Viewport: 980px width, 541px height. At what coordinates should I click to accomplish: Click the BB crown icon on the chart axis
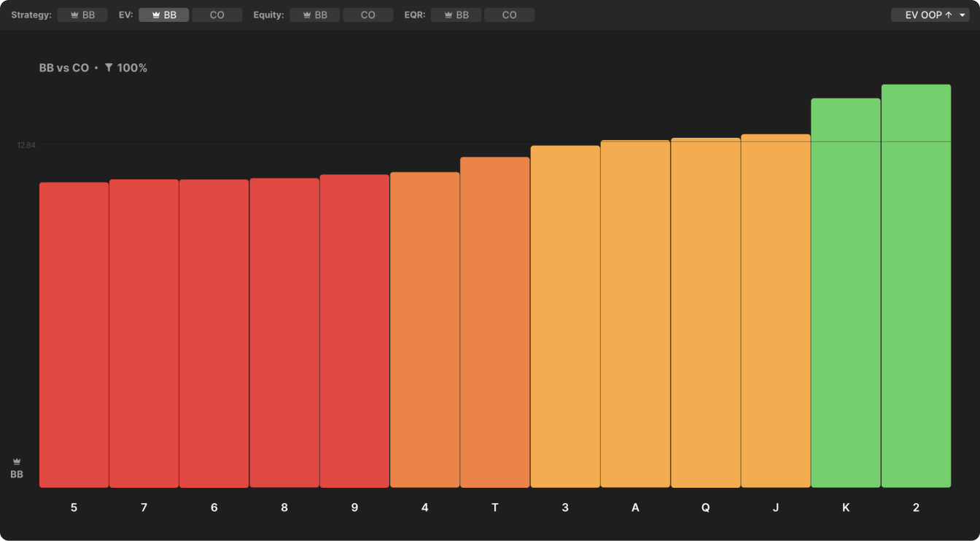pyautogui.click(x=17, y=462)
